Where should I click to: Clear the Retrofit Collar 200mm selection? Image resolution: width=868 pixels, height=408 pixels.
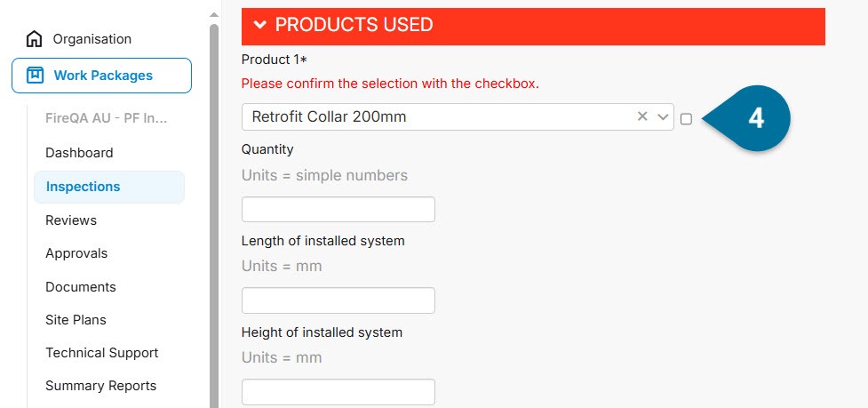coord(642,116)
